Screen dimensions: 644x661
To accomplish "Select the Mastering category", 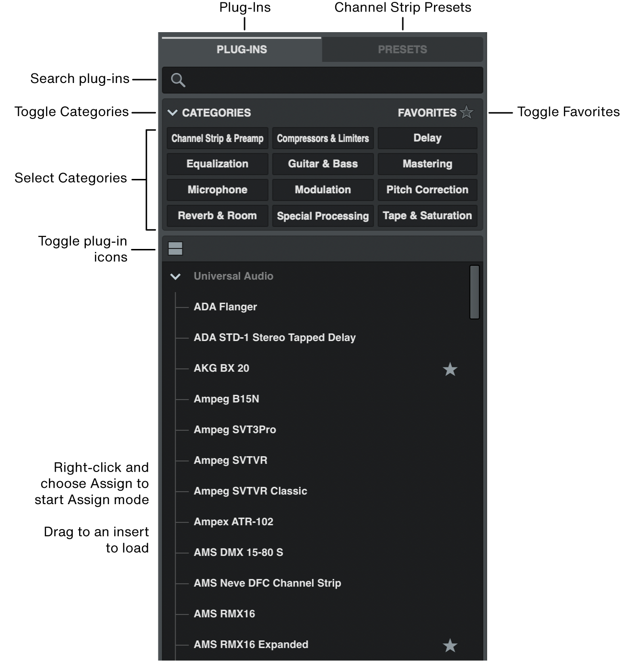I will click(x=427, y=164).
